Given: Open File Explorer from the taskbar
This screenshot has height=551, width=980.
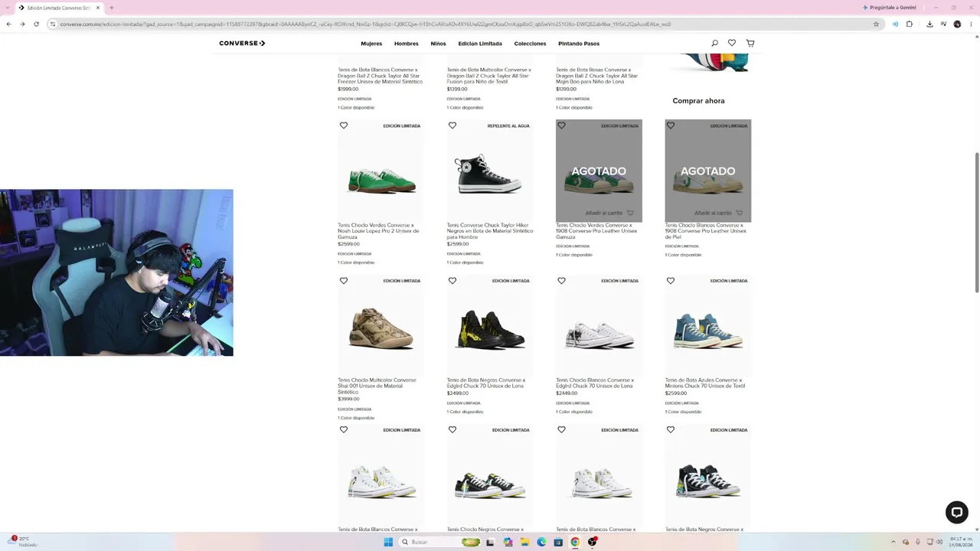Looking at the screenshot, I should tap(524, 542).
